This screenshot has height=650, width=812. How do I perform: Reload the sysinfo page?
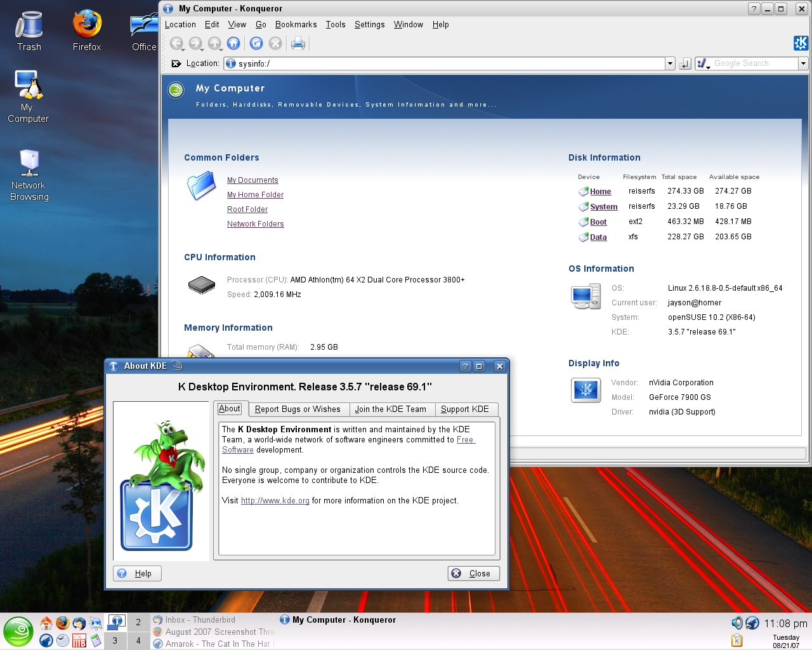(256, 43)
